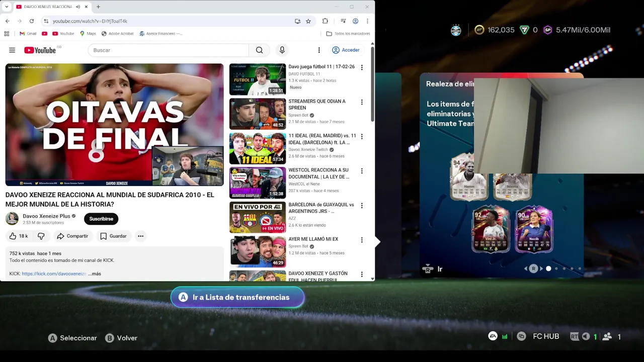Open the Maps bookmark
Image resolution: width=644 pixels, height=362 pixels.
click(88, 34)
